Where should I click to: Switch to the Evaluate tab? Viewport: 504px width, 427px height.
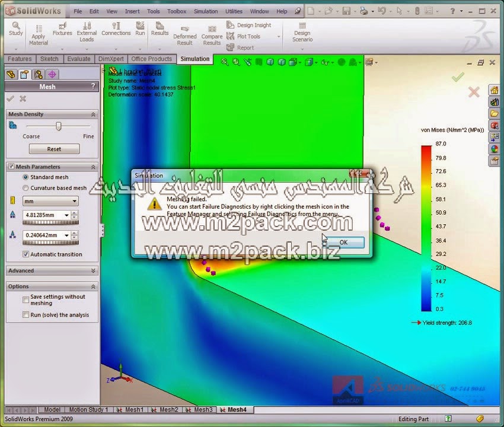point(79,59)
